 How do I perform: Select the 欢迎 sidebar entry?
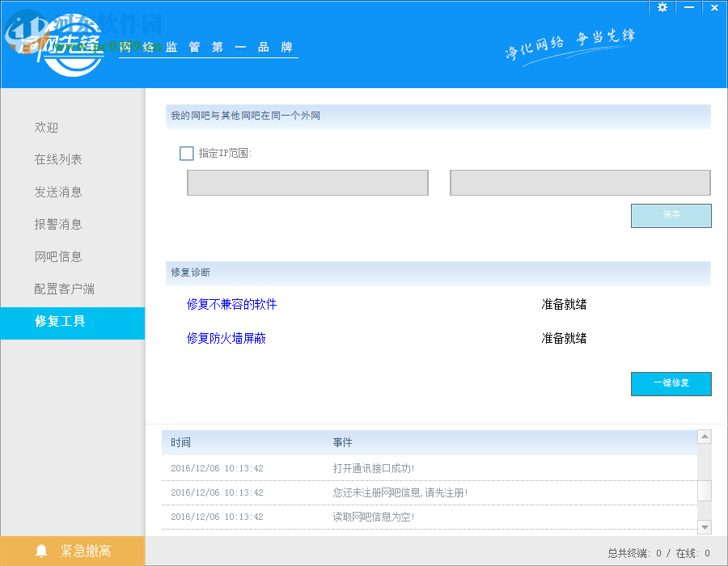point(46,127)
